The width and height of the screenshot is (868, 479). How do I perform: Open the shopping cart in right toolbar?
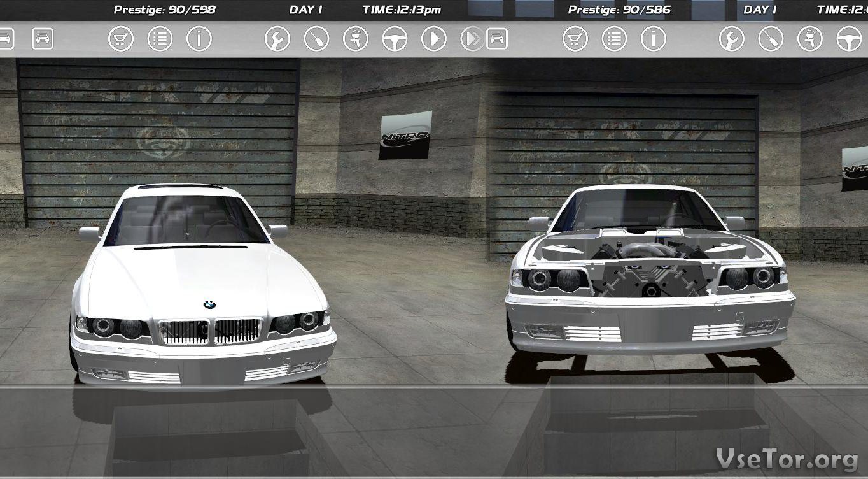click(x=575, y=39)
